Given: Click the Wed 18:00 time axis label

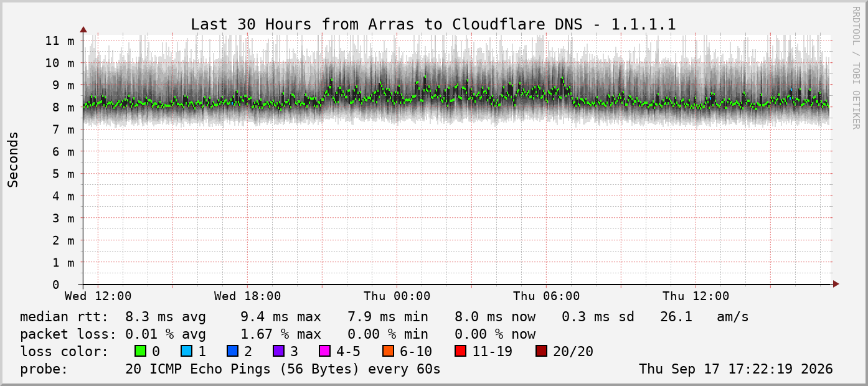Looking at the screenshot, I should pos(248,296).
